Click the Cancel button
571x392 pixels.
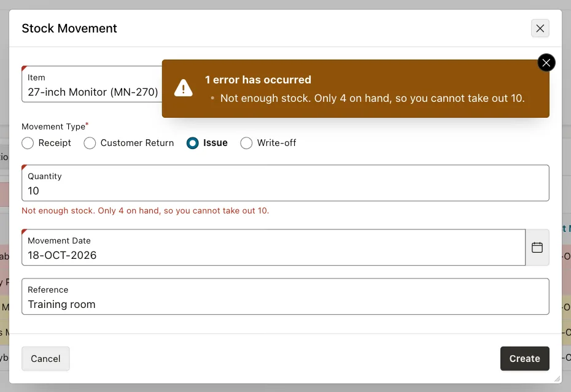tap(45, 358)
